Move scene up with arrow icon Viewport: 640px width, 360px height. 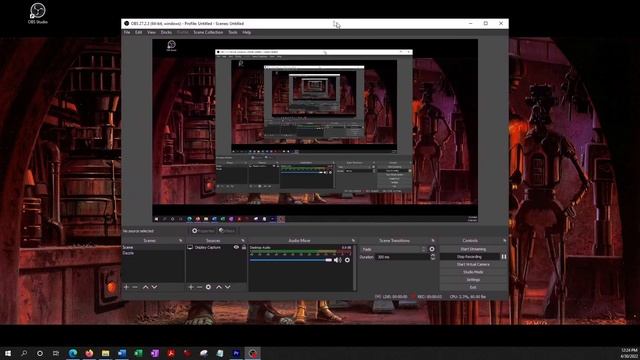pyautogui.click(x=145, y=287)
